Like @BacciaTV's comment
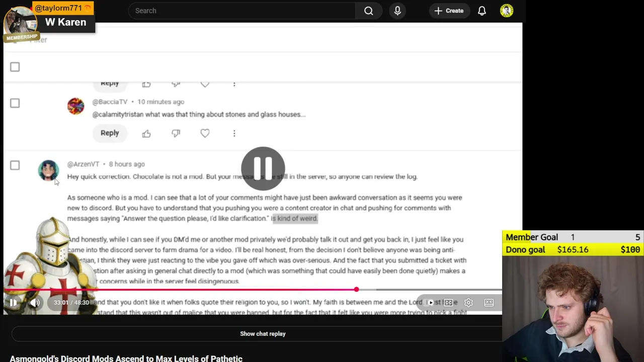The image size is (644, 362). 146,133
